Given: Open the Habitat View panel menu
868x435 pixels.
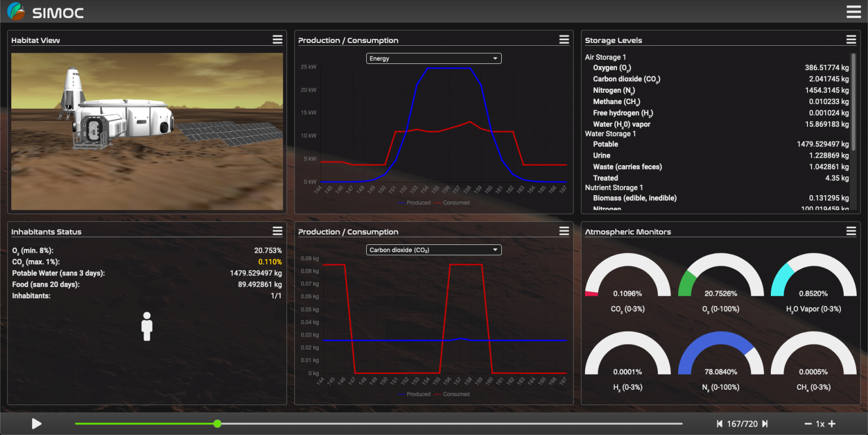Looking at the screenshot, I should point(277,40).
